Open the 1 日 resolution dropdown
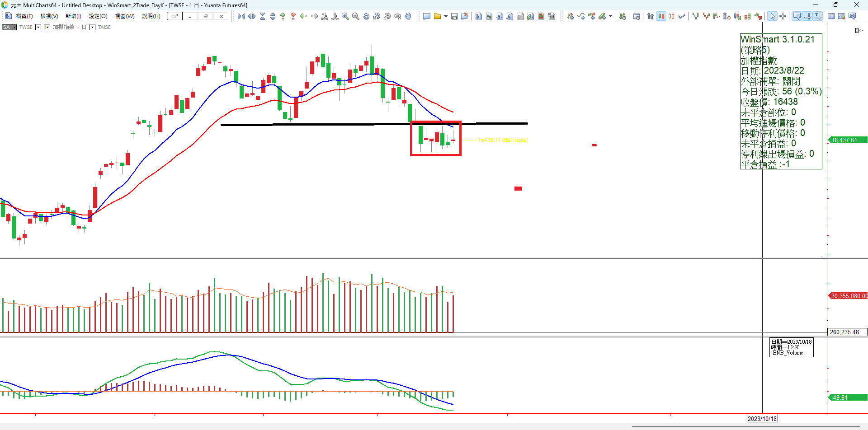 click(x=93, y=27)
